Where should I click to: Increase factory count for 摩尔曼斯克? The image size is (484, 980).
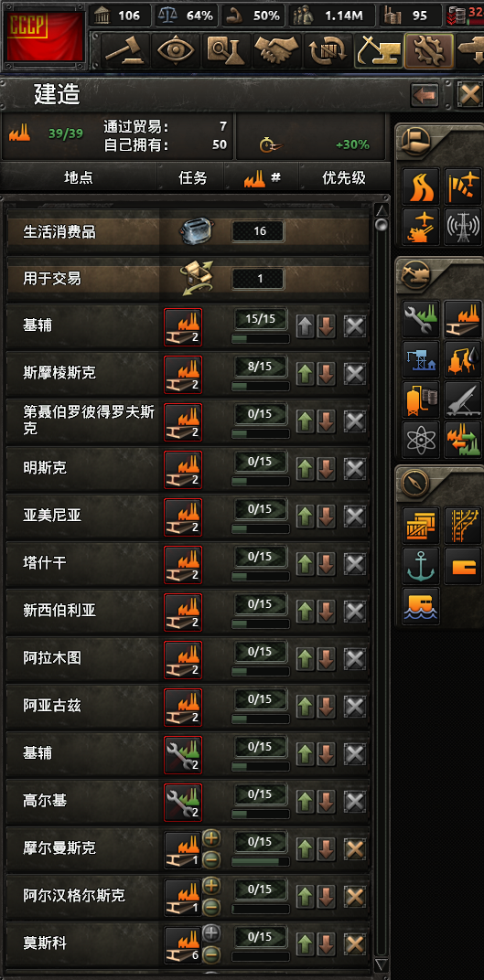pos(212,839)
